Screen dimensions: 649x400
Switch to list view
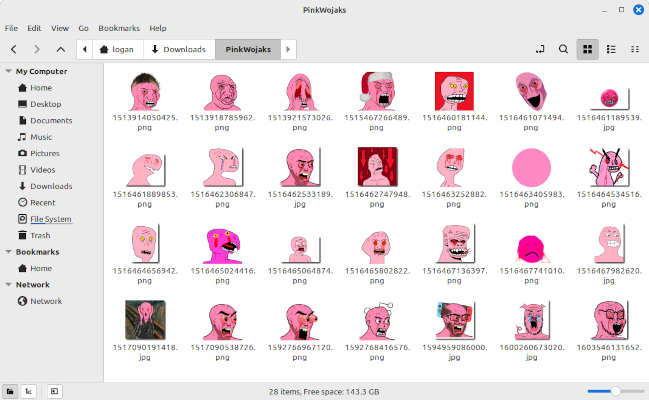611,49
